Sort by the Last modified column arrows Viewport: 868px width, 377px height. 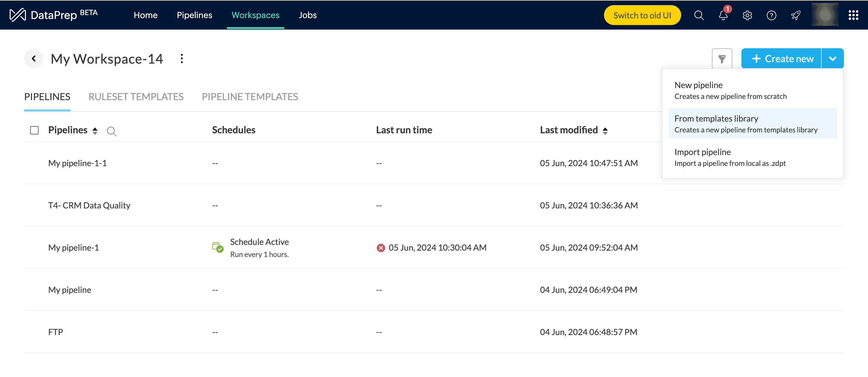click(x=605, y=131)
